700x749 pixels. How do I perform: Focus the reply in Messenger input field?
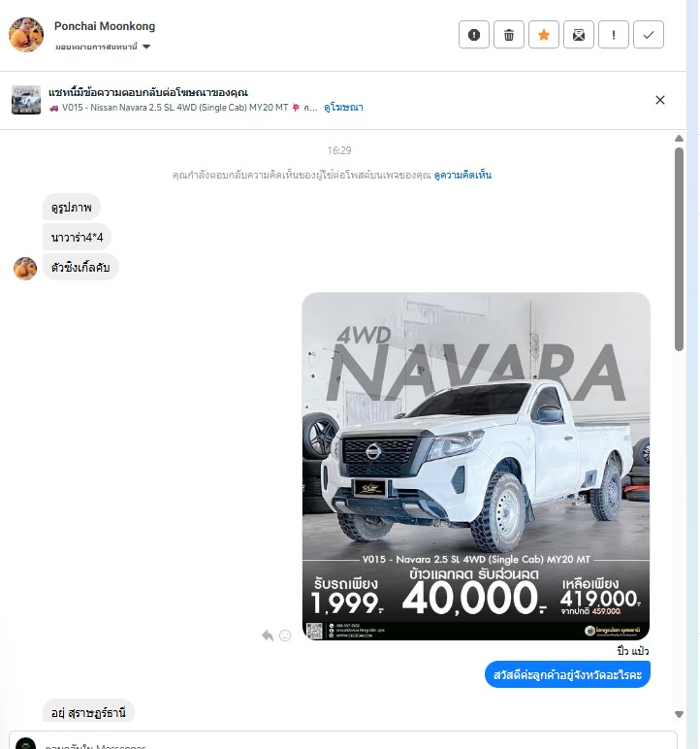click(x=343, y=740)
